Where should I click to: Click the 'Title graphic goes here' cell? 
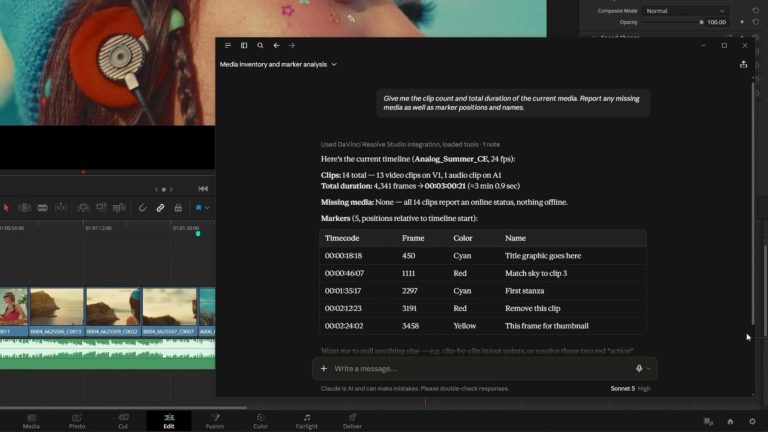pos(543,256)
